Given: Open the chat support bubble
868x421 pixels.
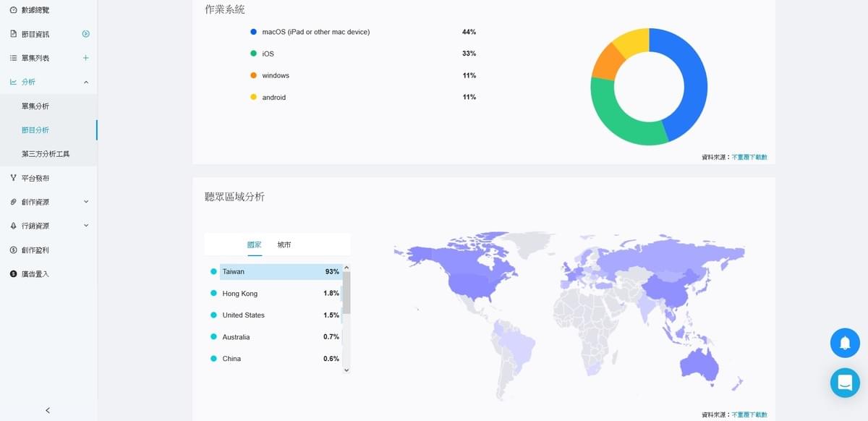Looking at the screenshot, I should coord(845,382).
